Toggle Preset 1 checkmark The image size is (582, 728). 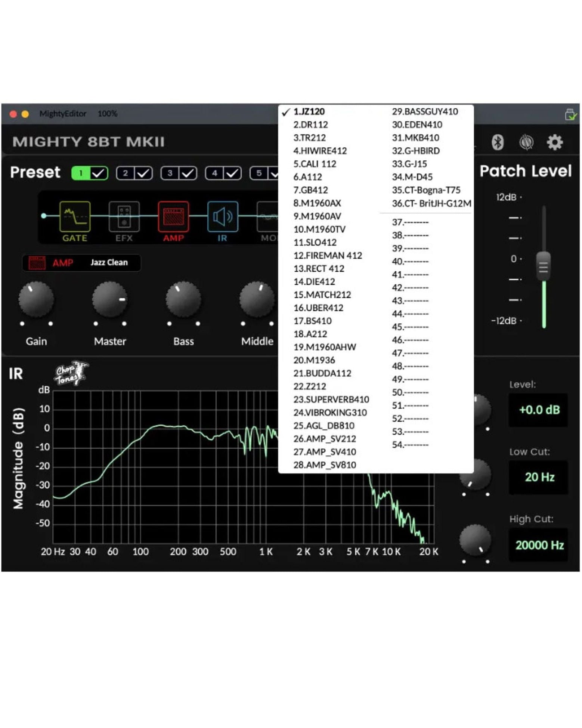[x=99, y=173]
